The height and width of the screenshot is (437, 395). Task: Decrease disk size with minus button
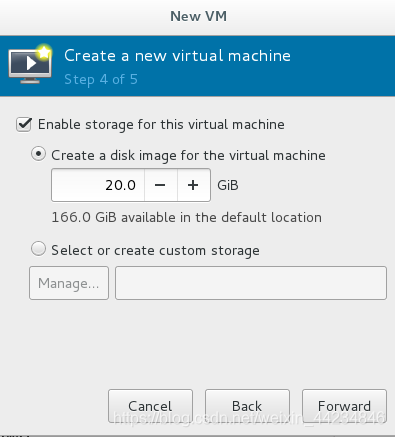pyautogui.click(x=161, y=185)
